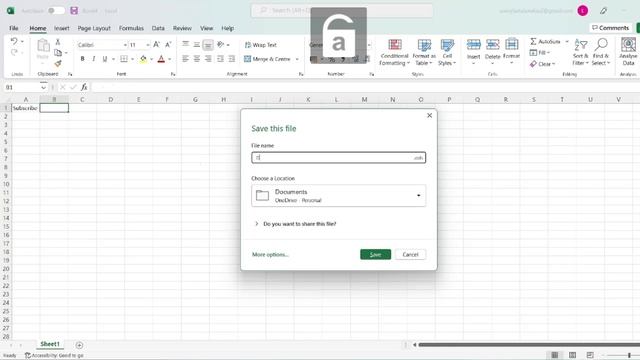Screen dimensions: 640x360
Task: Expand 'Do you want to share this file?'
Action: (x=296, y=224)
